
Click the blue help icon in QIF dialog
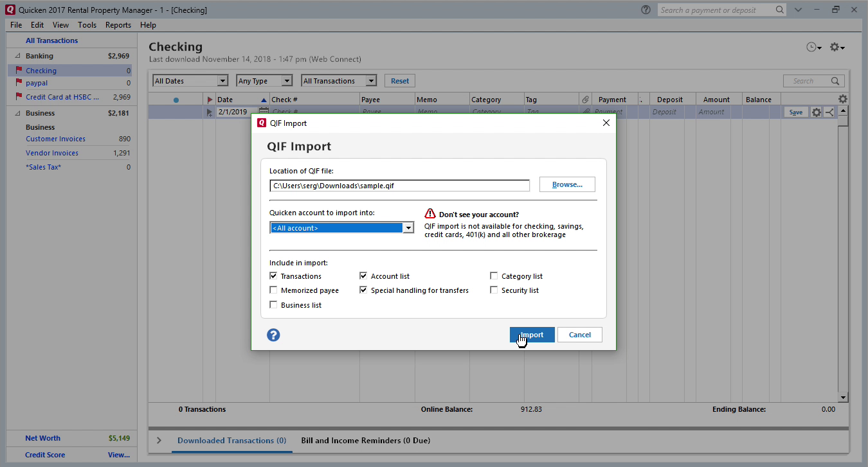(x=273, y=335)
